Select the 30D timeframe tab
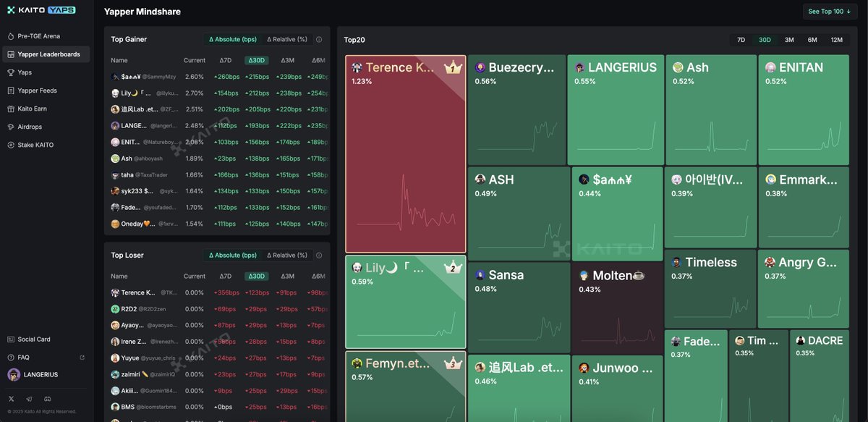Image resolution: width=868 pixels, height=422 pixels. tap(765, 40)
